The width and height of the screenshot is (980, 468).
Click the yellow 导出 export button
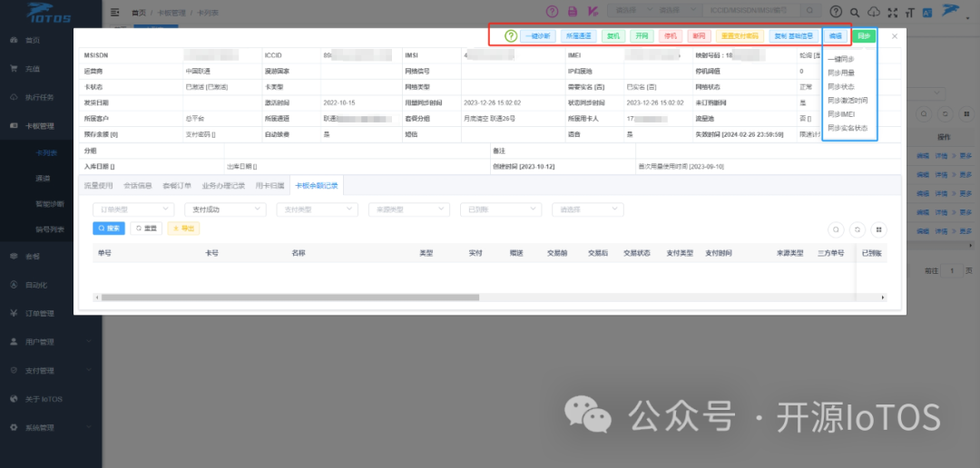tap(183, 229)
